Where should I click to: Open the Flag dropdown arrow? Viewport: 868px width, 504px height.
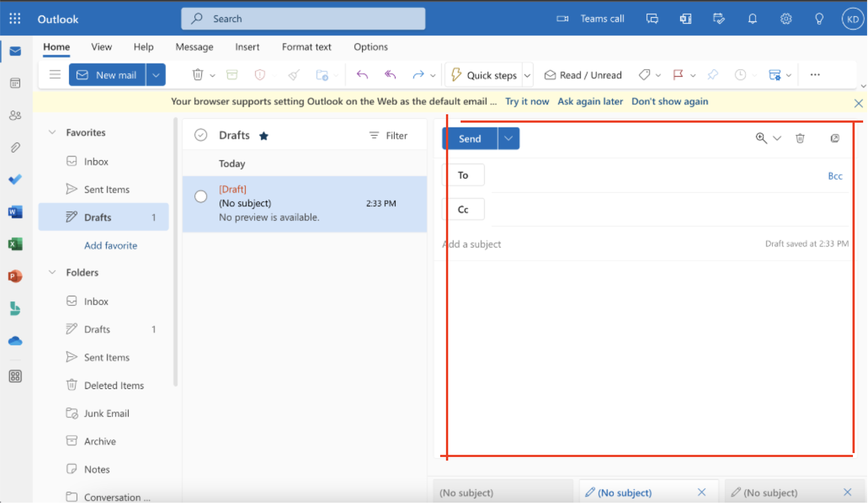693,75
